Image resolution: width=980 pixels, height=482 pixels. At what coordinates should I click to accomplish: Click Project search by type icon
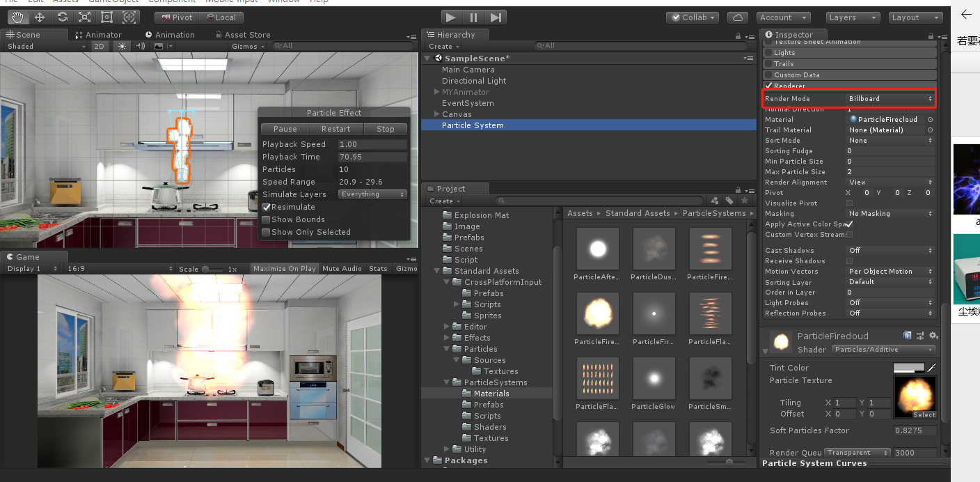click(714, 201)
